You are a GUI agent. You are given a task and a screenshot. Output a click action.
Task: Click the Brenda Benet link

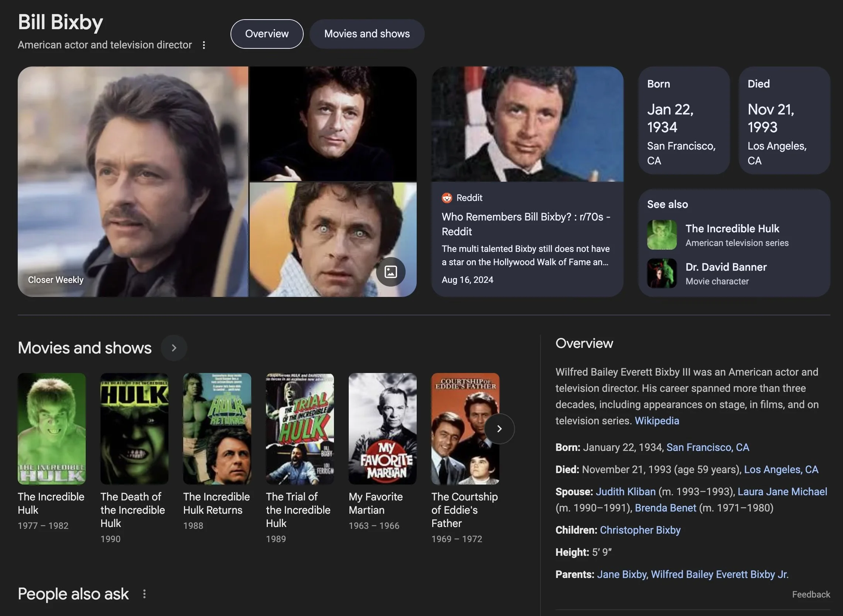click(665, 508)
